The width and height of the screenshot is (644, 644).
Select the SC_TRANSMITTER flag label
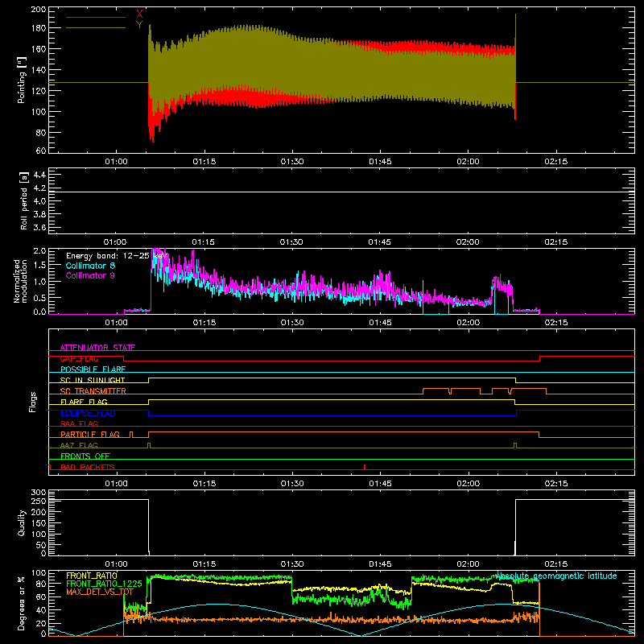[93, 391]
